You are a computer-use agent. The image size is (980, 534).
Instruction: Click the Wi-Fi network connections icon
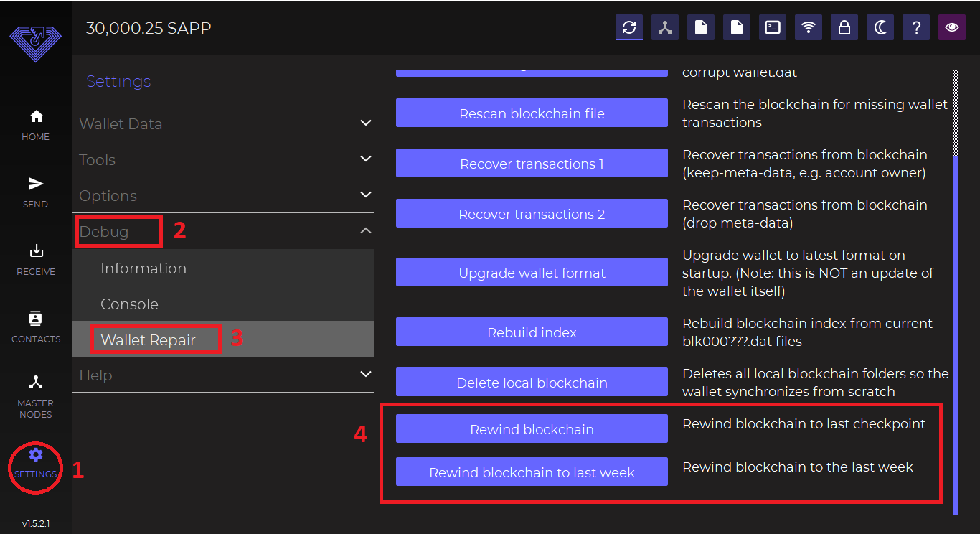809,28
